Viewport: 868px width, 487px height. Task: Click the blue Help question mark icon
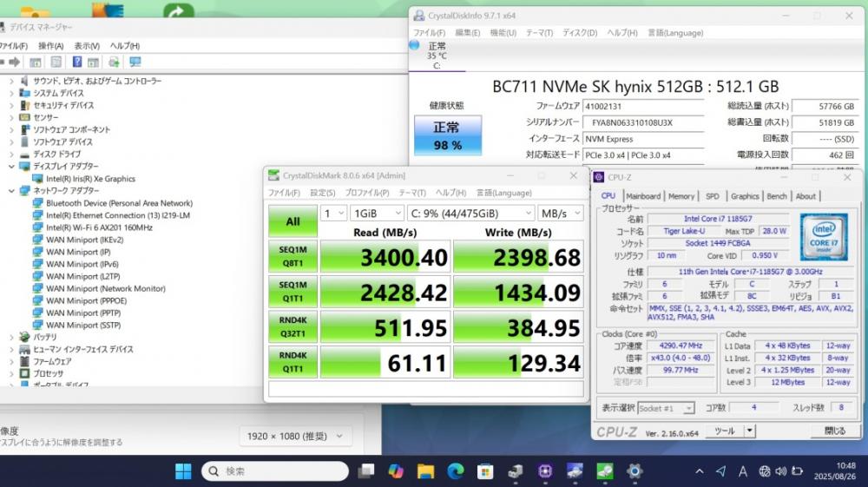(x=77, y=62)
